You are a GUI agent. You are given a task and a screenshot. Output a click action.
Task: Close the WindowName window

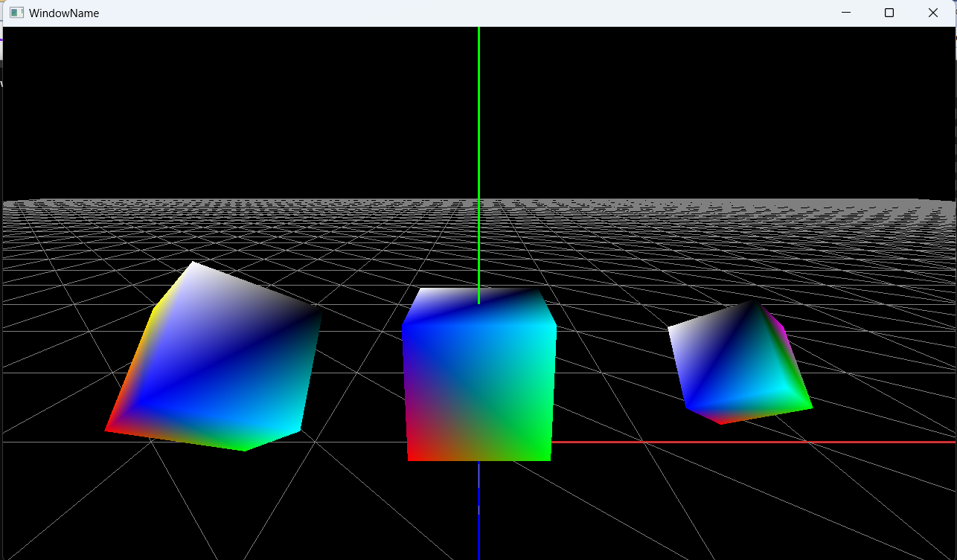[x=933, y=13]
